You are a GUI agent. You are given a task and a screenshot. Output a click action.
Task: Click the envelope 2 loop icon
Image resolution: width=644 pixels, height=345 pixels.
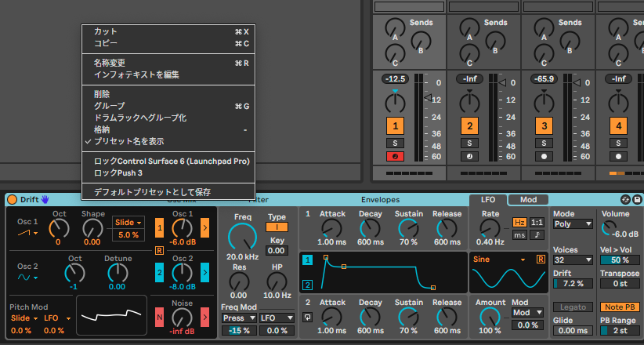click(x=309, y=318)
